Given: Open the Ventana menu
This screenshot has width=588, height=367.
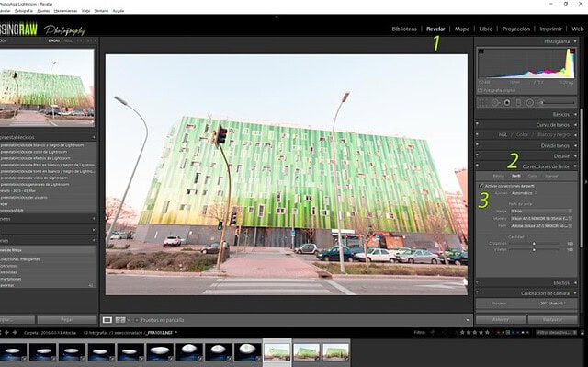Looking at the screenshot, I should 101,11.
